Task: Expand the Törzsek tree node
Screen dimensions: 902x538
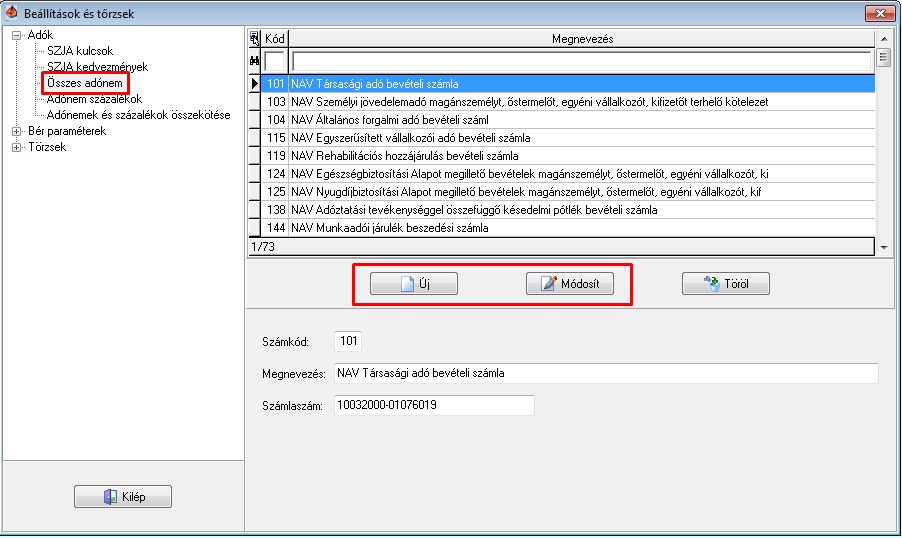Action: (x=17, y=147)
